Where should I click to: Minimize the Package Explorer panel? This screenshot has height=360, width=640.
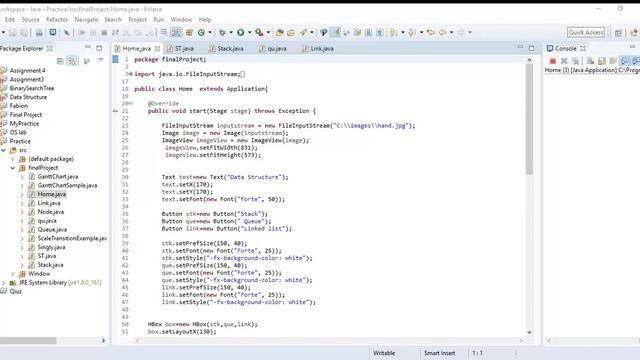88,48
